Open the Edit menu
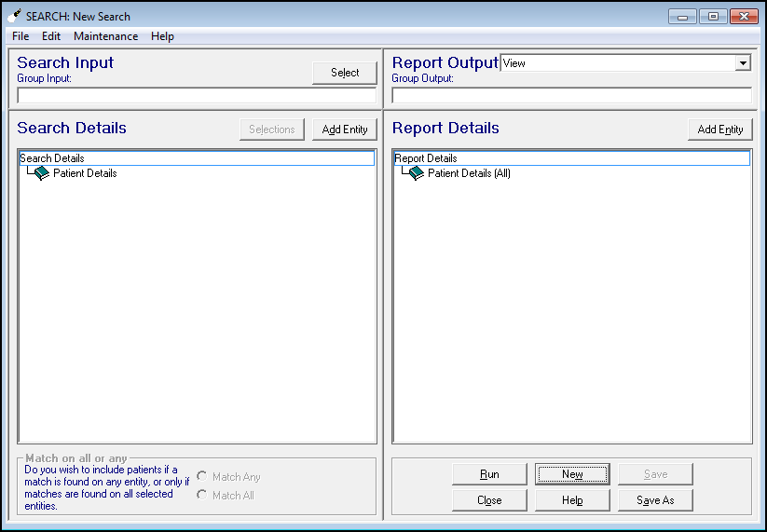Image resolution: width=767 pixels, height=532 pixels. point(51,36)
